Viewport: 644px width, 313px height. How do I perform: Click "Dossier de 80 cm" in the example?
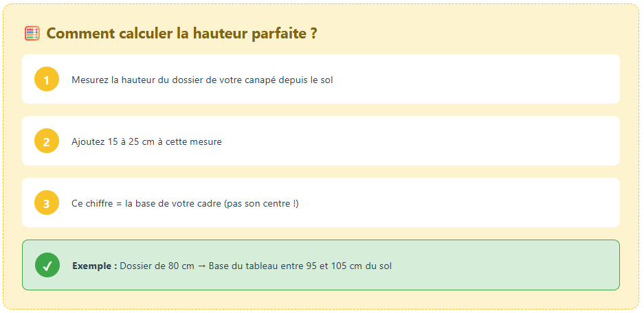click(x=157, y=266)
